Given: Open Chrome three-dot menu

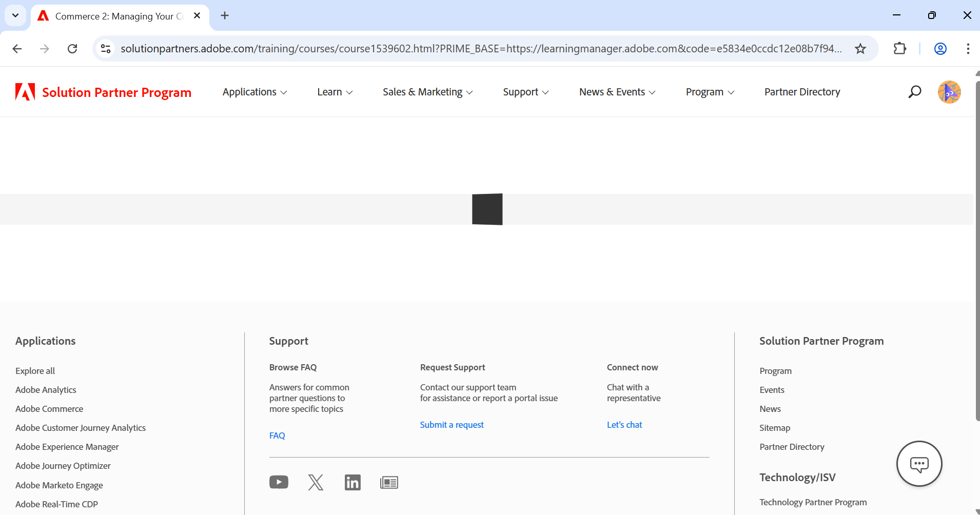Looking at the screenshot, I should pyautogui.click(x=968, y=49).
